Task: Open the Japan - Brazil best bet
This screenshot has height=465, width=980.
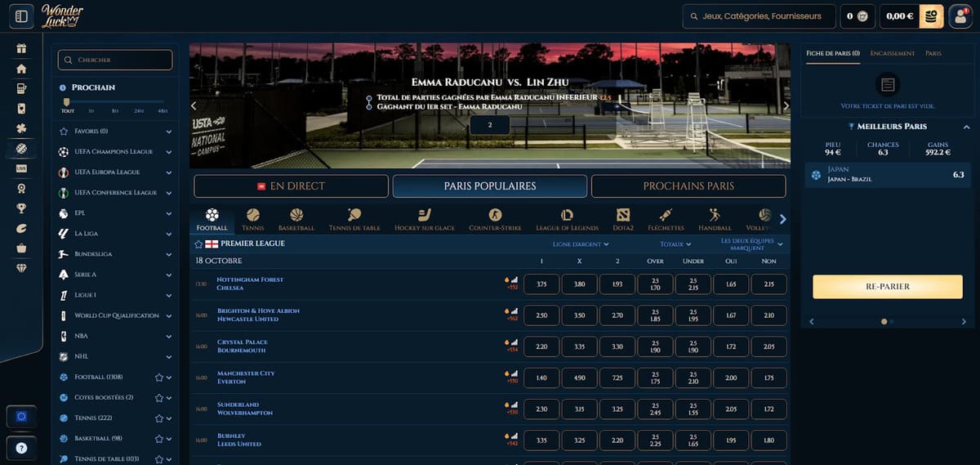Action: pyautogui.click(x=889, y=175)
